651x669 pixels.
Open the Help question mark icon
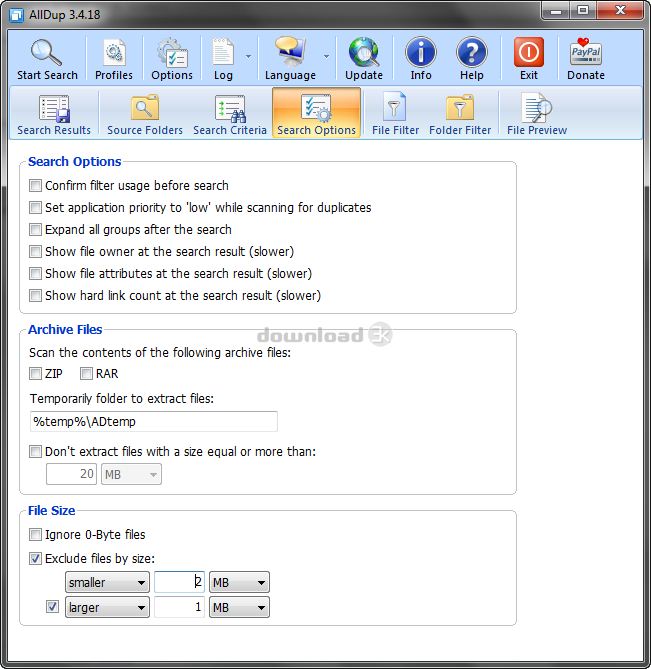click(471, 52)
